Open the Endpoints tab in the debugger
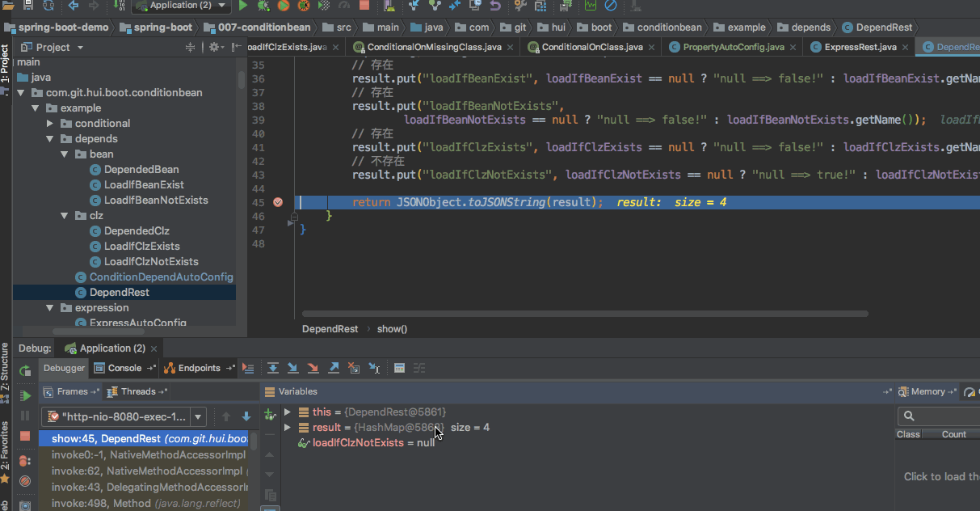 [198, 368]
